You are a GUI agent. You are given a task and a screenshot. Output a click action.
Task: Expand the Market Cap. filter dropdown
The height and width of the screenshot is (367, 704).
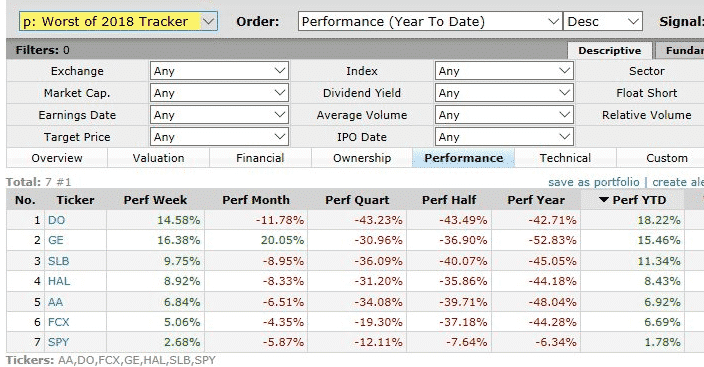click(x=219, y=93)
